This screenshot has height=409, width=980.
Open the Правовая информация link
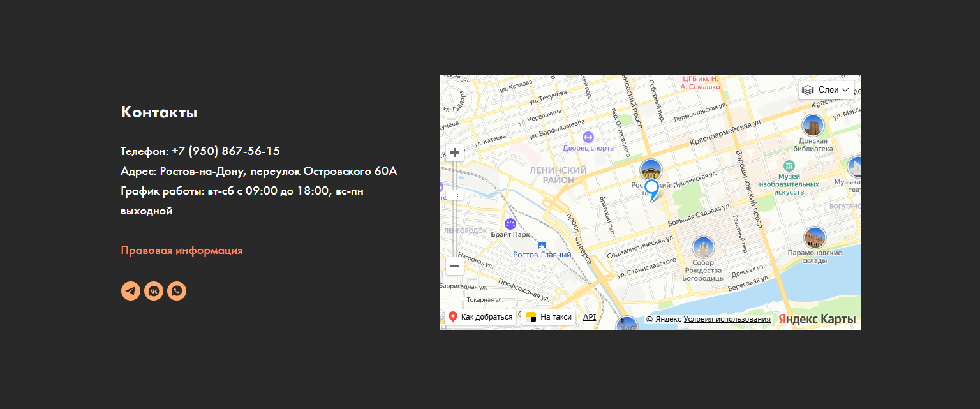pos(182,250)
